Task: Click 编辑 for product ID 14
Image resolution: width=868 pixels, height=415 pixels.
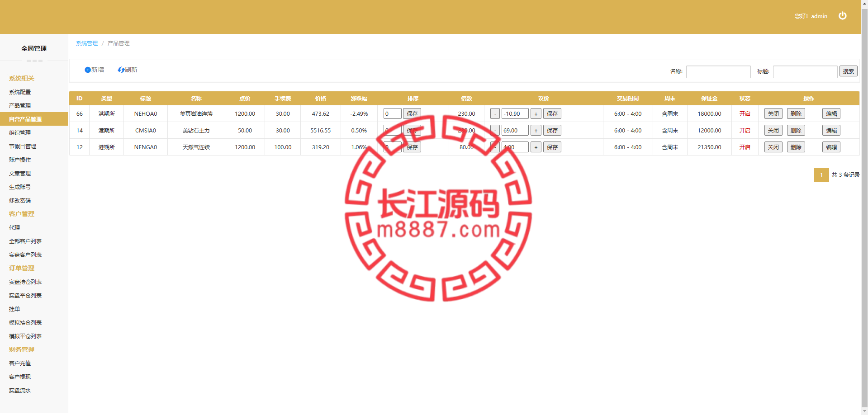Action: 831,130
